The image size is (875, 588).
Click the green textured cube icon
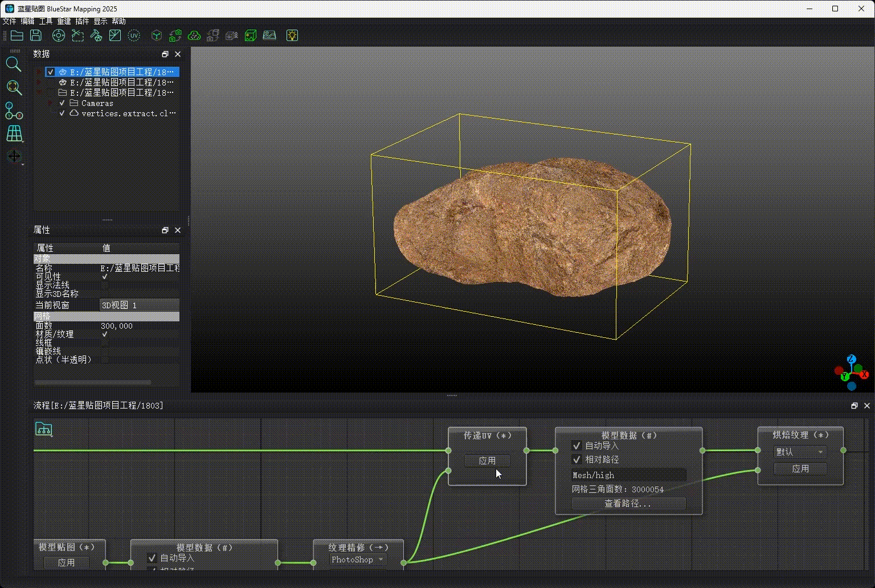point(251,35)
